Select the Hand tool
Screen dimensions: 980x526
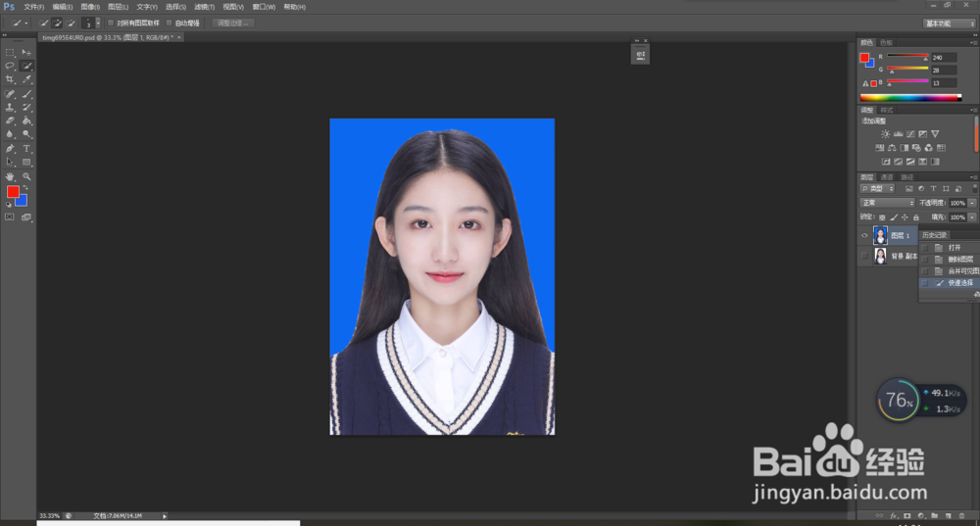(x=10, y=176)
